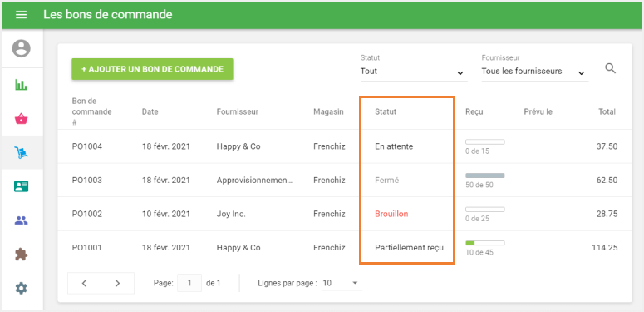
Task: Click the page number input field
Action: point(189,283)
